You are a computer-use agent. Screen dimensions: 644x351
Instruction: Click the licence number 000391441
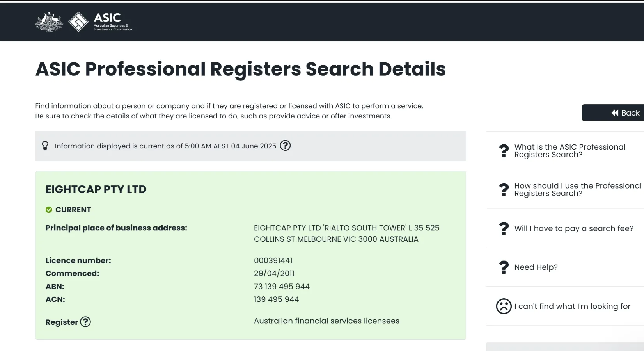click(x=273, y=260)
